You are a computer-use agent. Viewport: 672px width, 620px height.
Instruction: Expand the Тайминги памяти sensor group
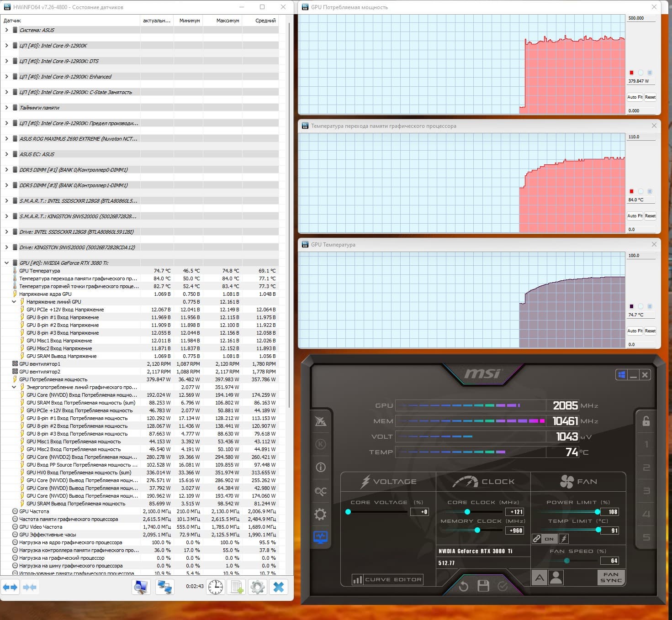click(6, 108)
